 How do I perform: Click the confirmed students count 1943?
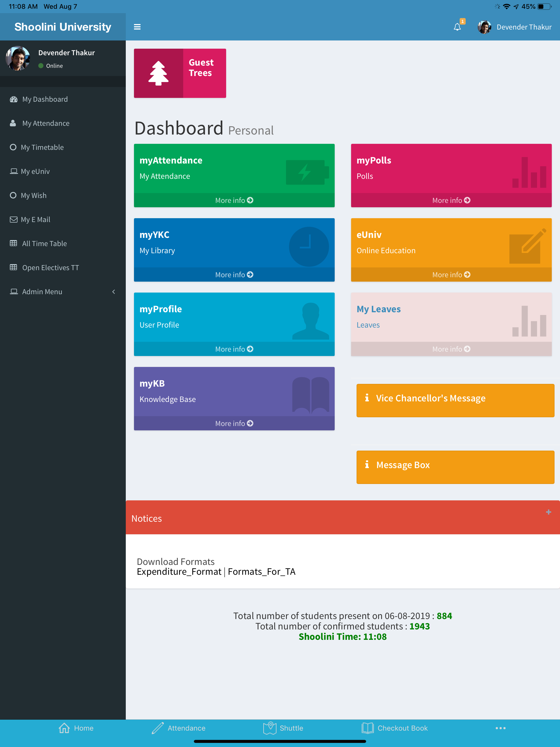(419, 626)
